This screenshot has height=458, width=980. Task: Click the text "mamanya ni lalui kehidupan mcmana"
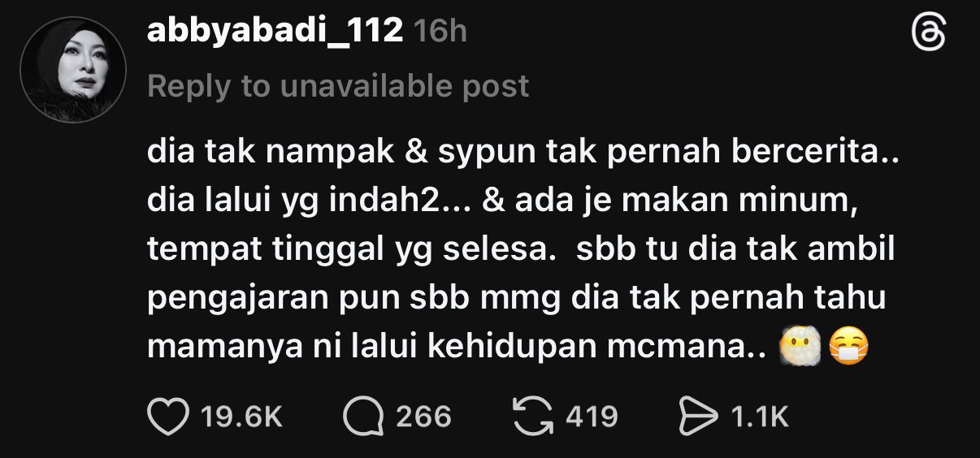coord(449,347)
